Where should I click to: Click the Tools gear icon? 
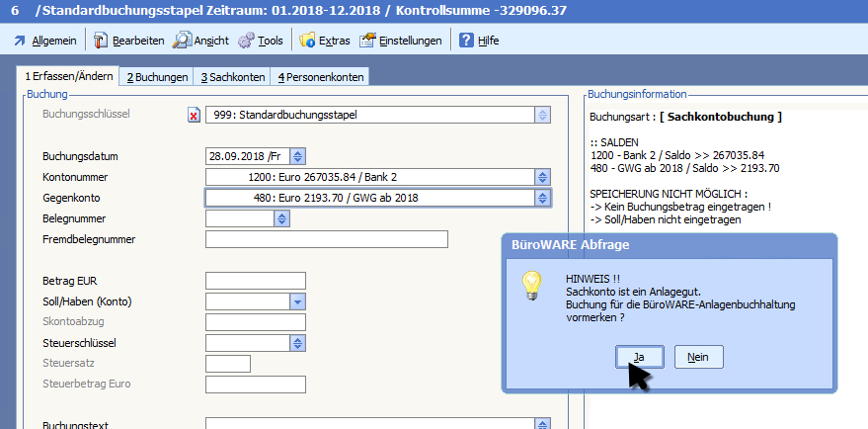[x=246, y=41]
